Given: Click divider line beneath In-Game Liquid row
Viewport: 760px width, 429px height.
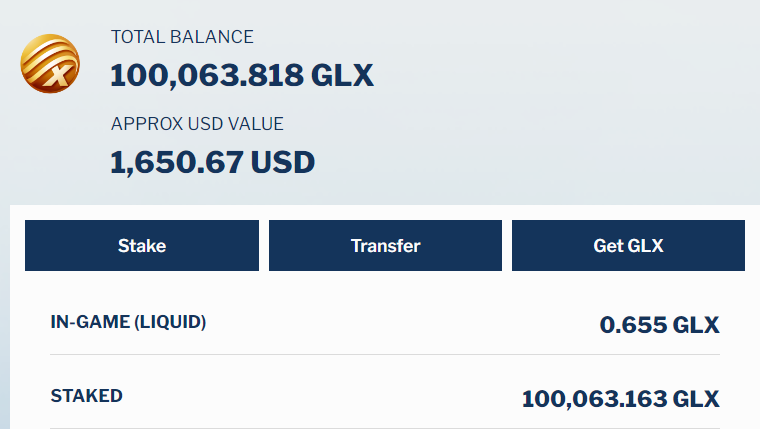Looking at the screenshot, I should (385, 354).
